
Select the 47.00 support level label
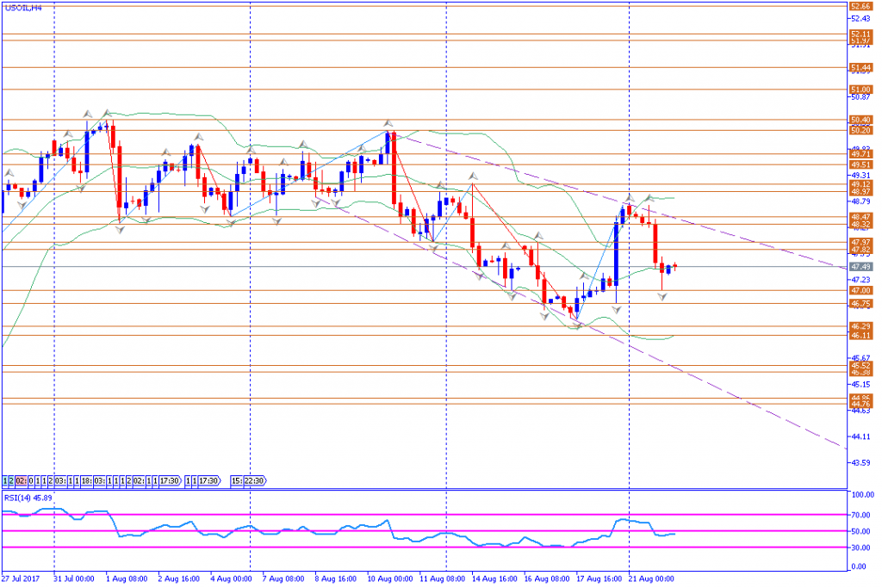(860, 290)
